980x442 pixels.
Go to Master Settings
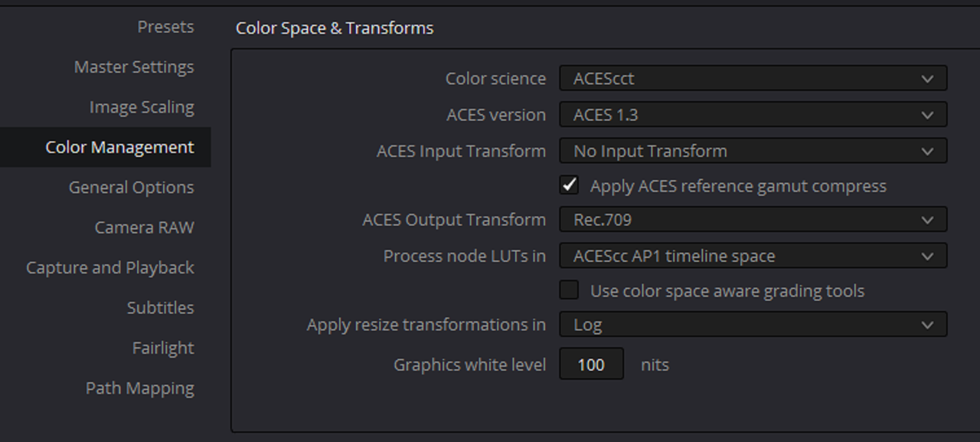coord(134,67)
